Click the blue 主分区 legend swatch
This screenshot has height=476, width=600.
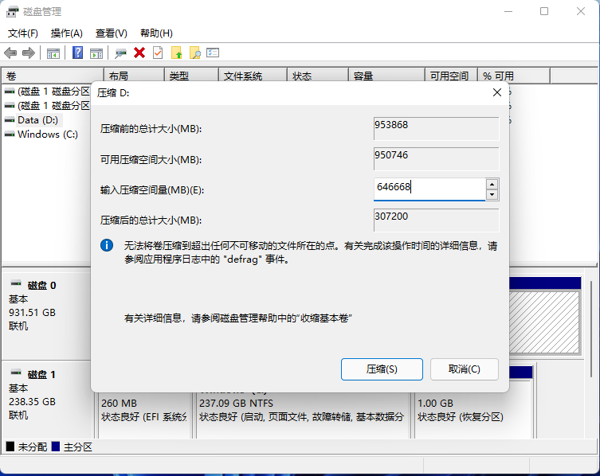[x=56, y=447]
